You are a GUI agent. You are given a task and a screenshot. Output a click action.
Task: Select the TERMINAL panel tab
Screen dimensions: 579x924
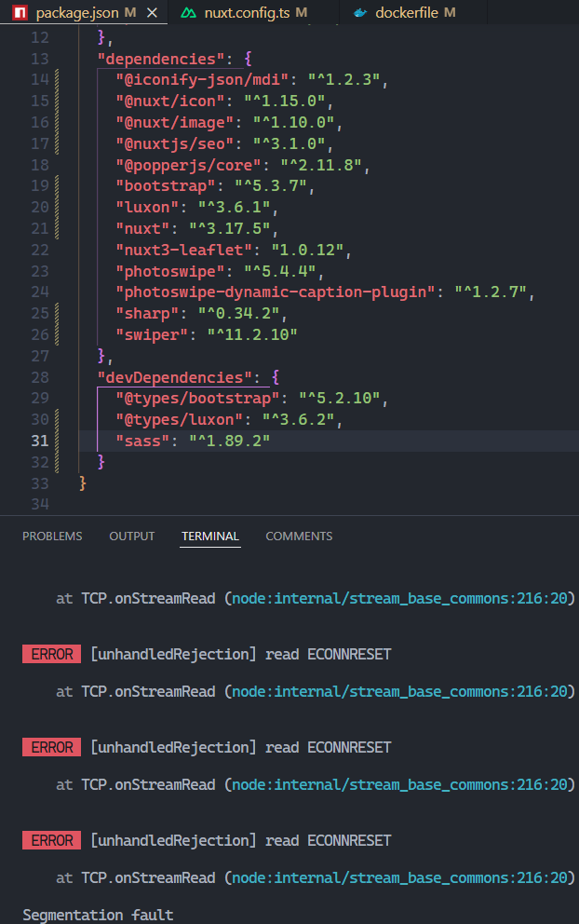pyautogui.click(x=210, y=537)
